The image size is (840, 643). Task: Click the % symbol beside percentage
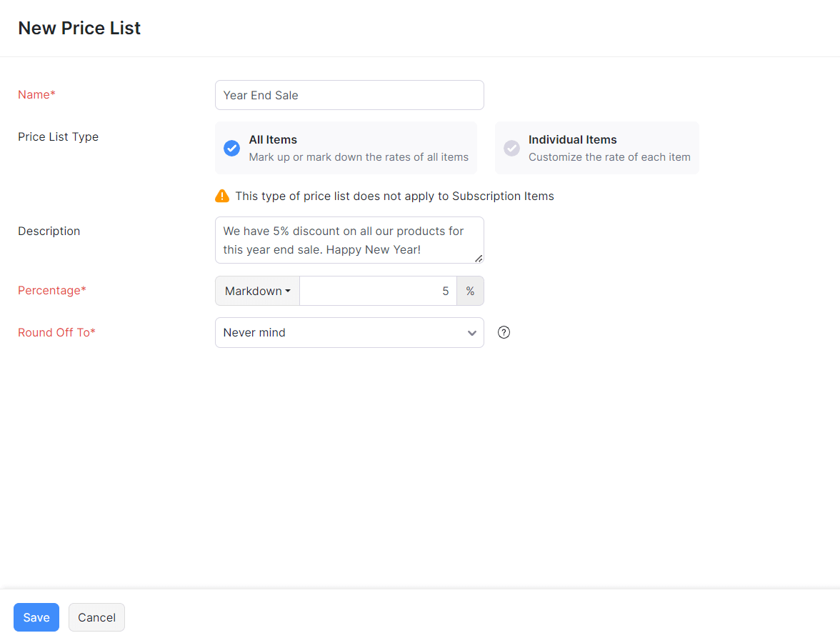[470, 291]
